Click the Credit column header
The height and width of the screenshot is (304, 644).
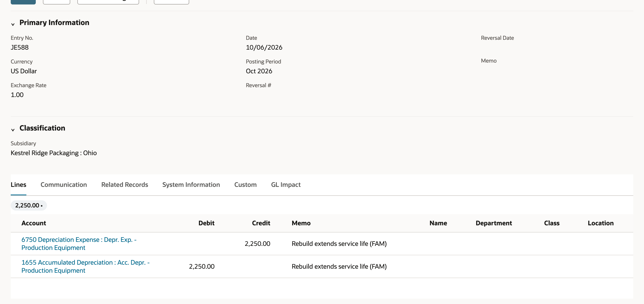(261, 223)
